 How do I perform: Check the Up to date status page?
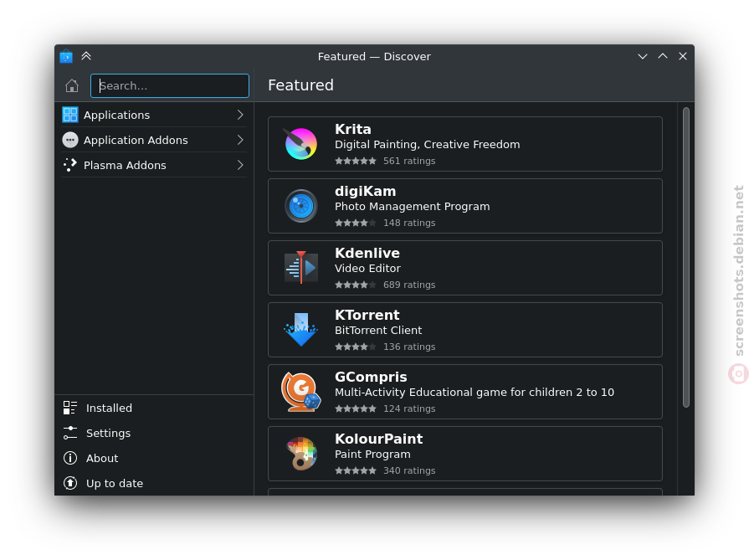click(154, 483)
